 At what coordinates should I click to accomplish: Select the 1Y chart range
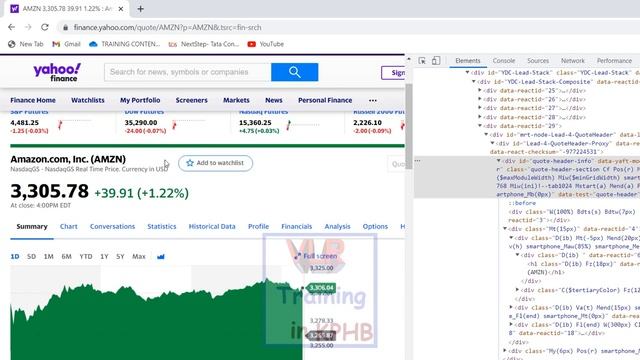tap(104, 257)
